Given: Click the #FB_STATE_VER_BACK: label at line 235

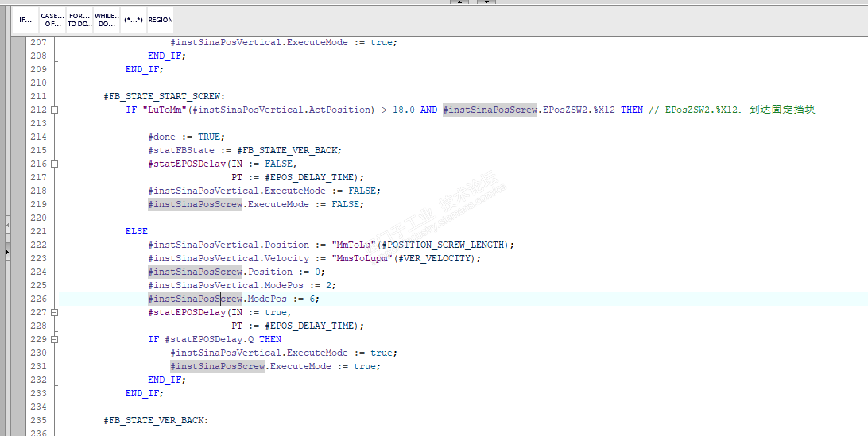Looking at the screenshot, I should point(156,421).
